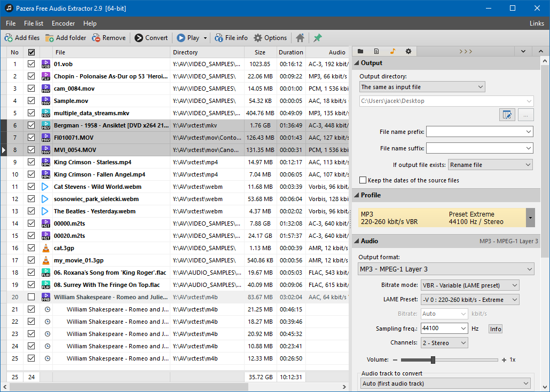This screenshot has height=392, width=550.
Task: Open the Links menu
Action: click(537, 23)
